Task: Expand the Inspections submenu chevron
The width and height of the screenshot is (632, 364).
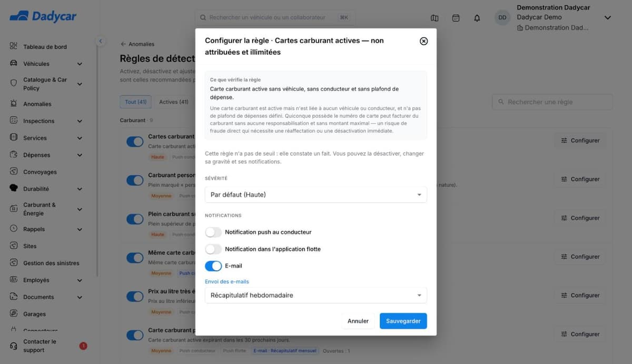Action: [80, 121]
